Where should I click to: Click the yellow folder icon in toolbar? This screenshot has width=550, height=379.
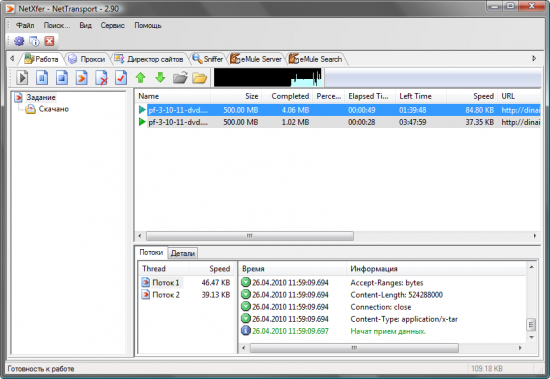200,78
